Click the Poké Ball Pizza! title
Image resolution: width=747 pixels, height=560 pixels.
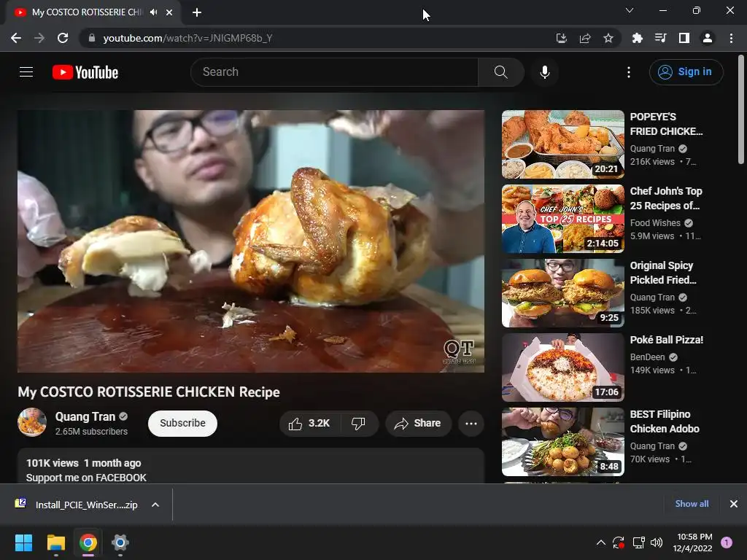pyautogui.click(x=667, y=340)
